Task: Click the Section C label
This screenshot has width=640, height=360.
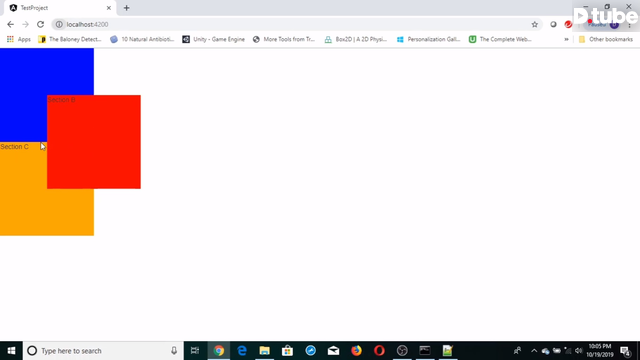Action: (x=14, y=147)
